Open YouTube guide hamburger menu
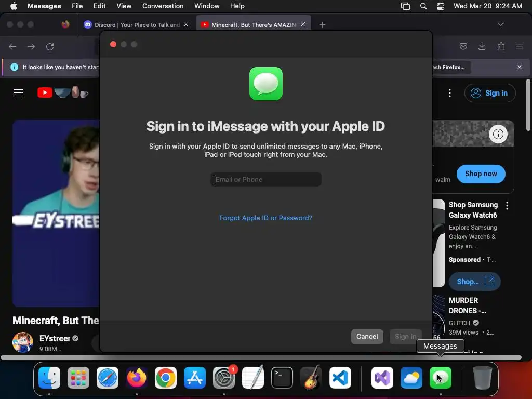The width and height of the screenshot is (532, 399). 19,92
